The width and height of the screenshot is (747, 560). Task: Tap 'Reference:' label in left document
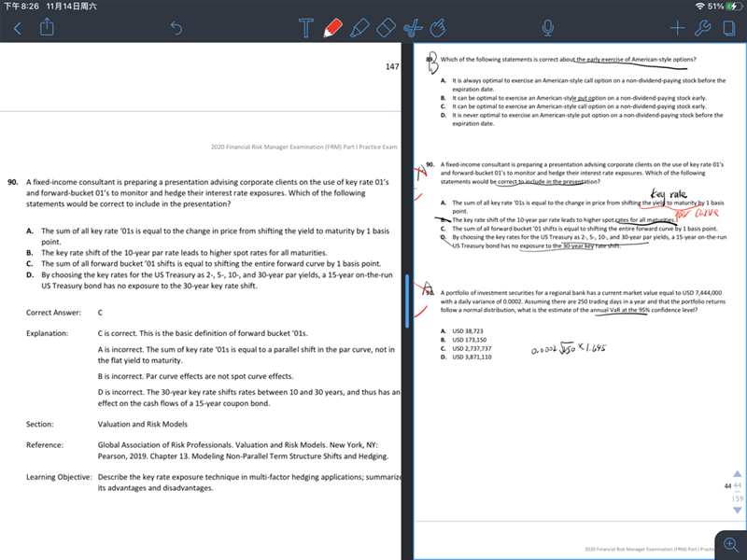point(44,445)
